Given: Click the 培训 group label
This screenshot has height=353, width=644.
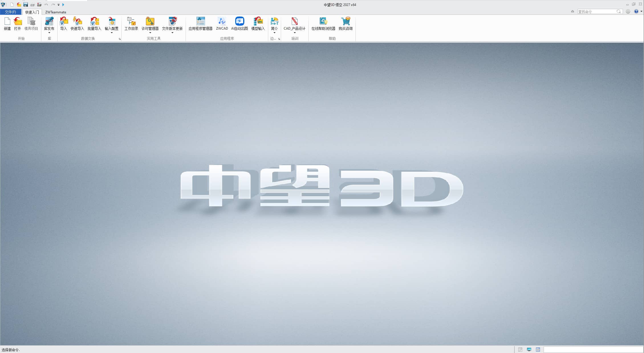Looking at the screenshot, I should pyautogui.click(x=295, y=38).
